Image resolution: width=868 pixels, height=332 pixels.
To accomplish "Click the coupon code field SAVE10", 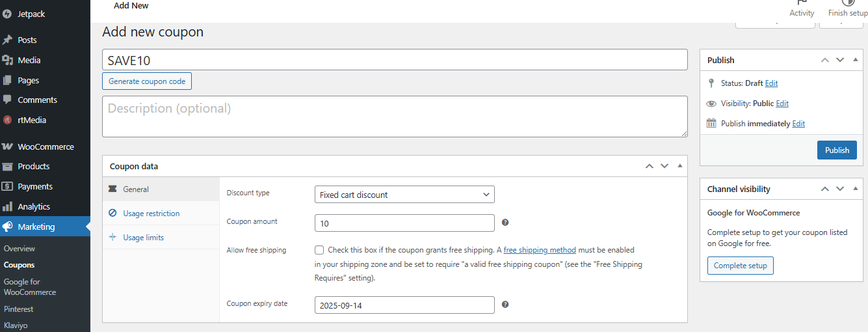I will [395, 60].
